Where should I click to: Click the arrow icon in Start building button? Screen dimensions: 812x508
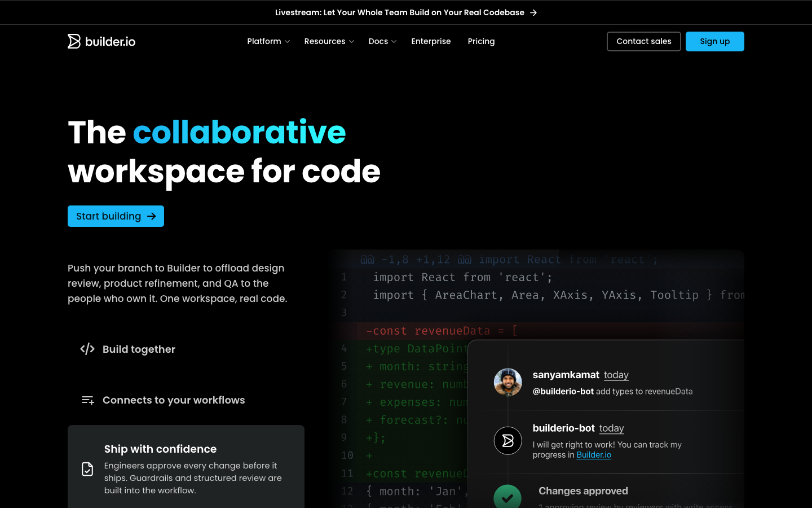click(x=151, y=216)
